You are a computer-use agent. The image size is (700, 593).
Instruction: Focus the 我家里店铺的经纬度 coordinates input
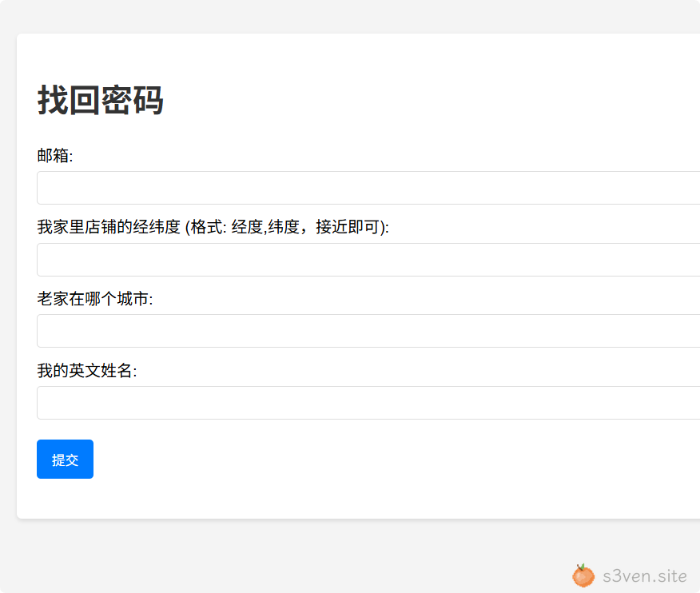coord(368,260)
